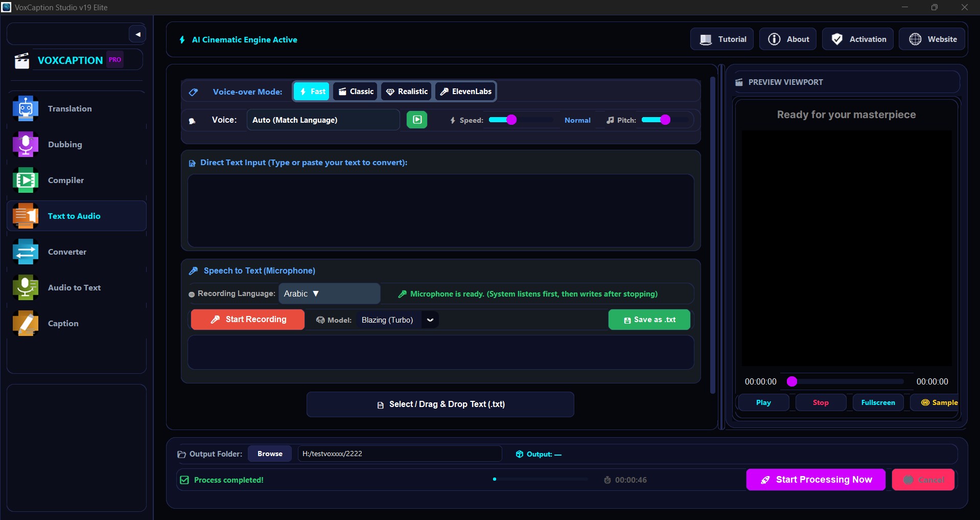This screenshot has width=980, height=520.
Task: Click the Model brain icon
Action: [320, 320]
